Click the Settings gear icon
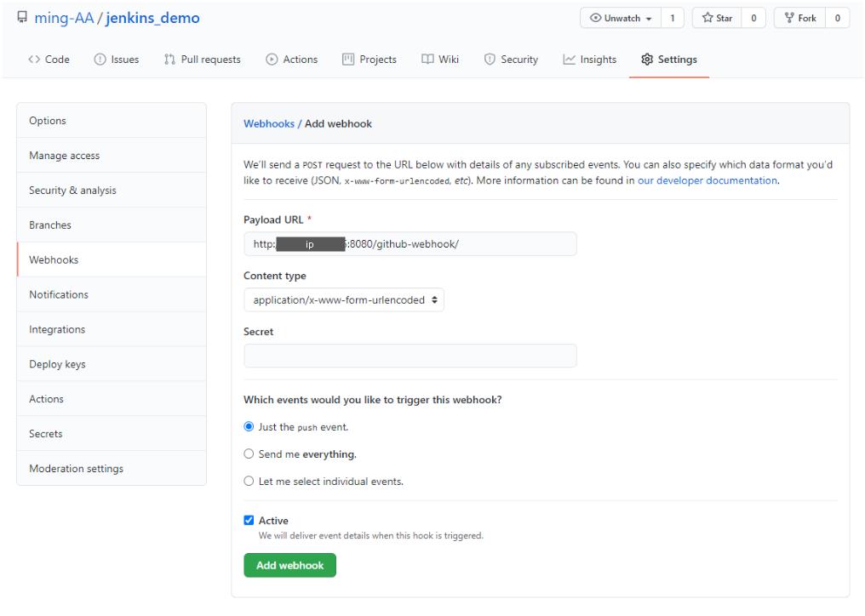Screen dimensions: 865x616 click(x=647, y=59)
